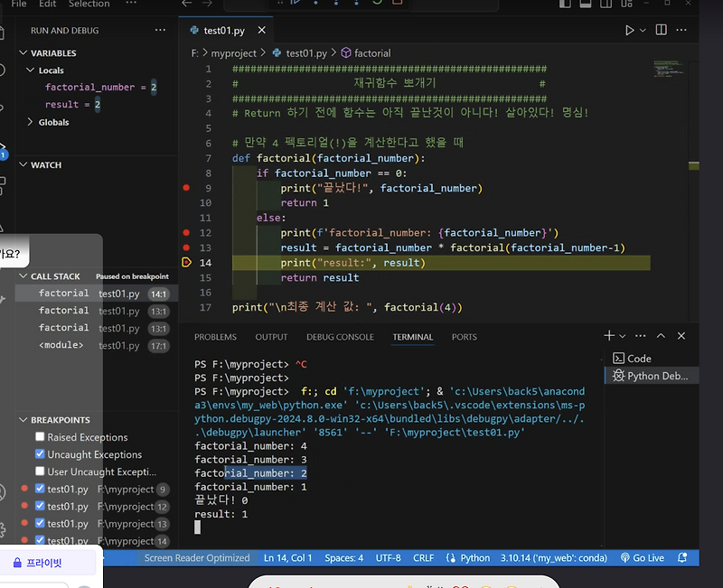Select the Step Over debug icon
Image resolution: width=723 pixels, height=588 pixels.
coord(316,5)
